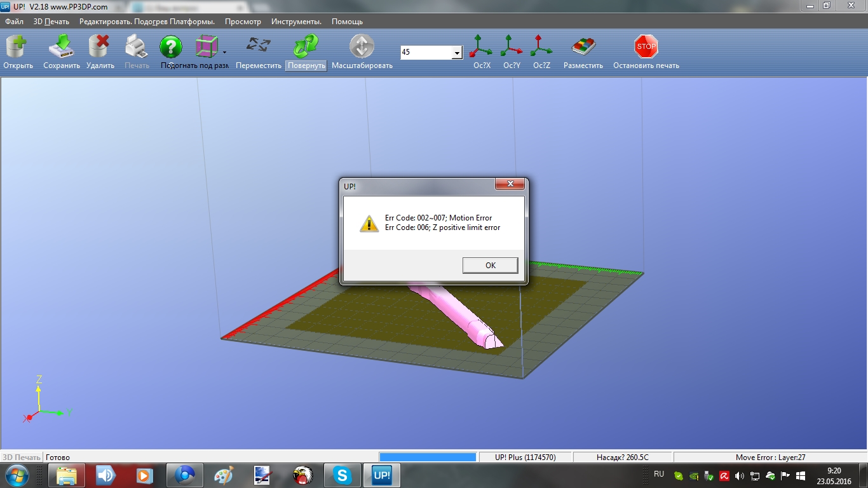868x488 pixels.
Task: Open the green question mark help icon
Action: [x=171, y=47]
